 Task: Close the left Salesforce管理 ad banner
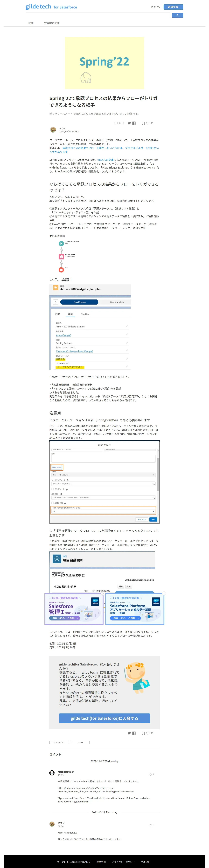(x=103, y=593)
